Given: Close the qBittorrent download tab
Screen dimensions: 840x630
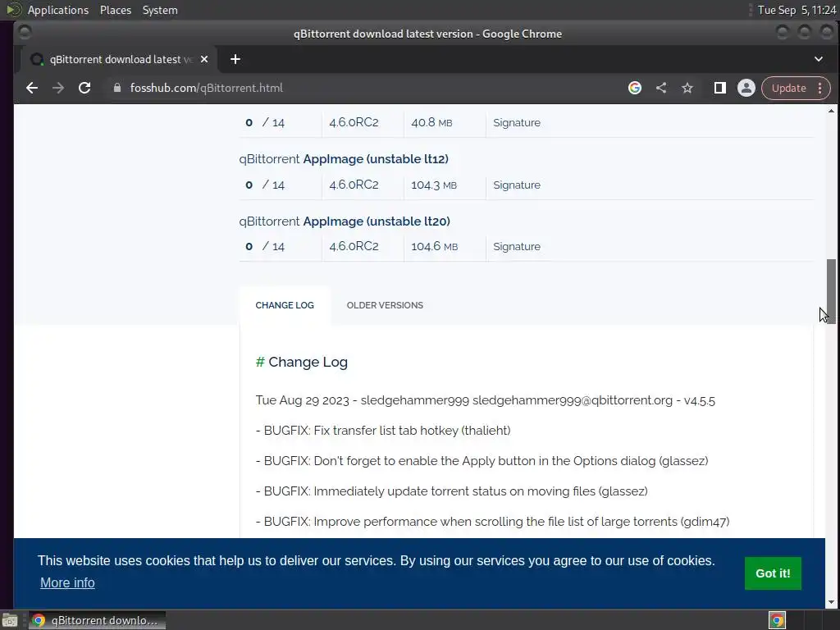Looking at the screenshot, I should pos(204,59).
